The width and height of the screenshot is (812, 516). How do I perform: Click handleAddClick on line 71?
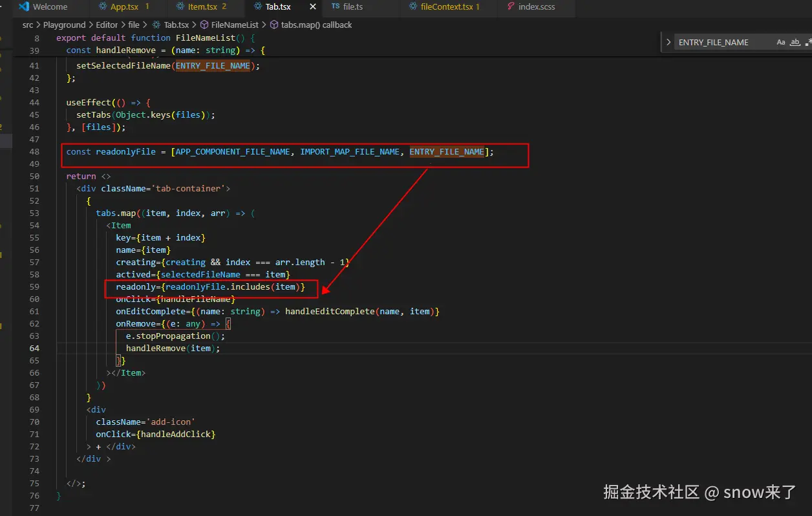(176, 434)
